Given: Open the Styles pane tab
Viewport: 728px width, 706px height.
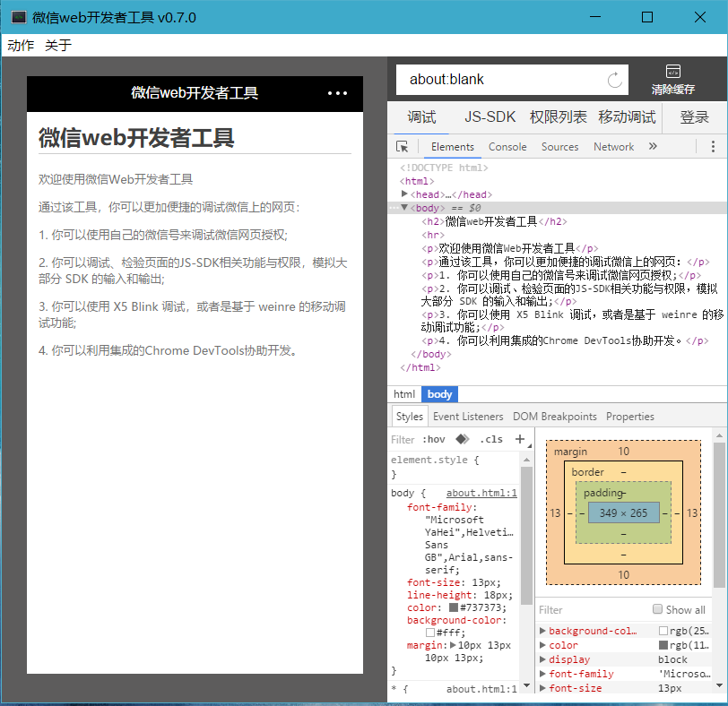Looking at the screenshot, I should (410, 417).
